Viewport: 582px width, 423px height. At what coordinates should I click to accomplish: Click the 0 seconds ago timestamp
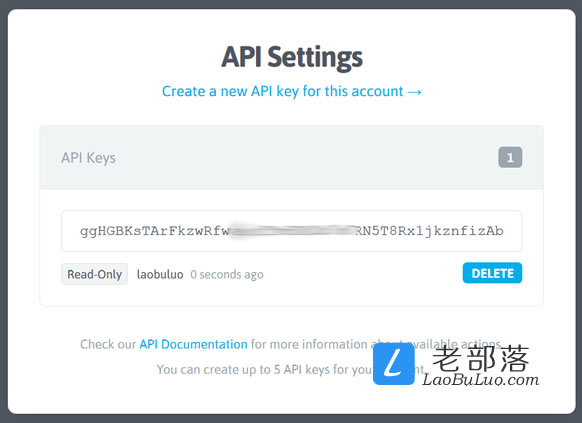tap(227, 275)
